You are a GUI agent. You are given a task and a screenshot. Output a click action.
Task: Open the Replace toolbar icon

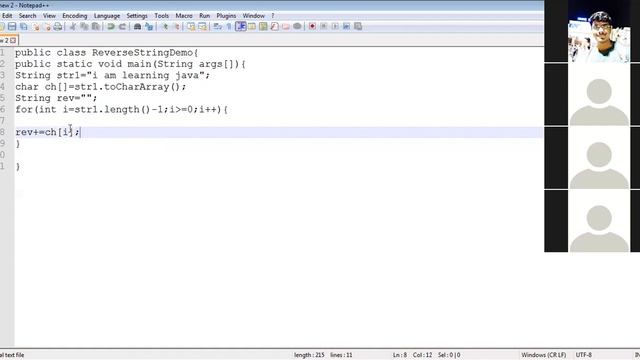149,27
